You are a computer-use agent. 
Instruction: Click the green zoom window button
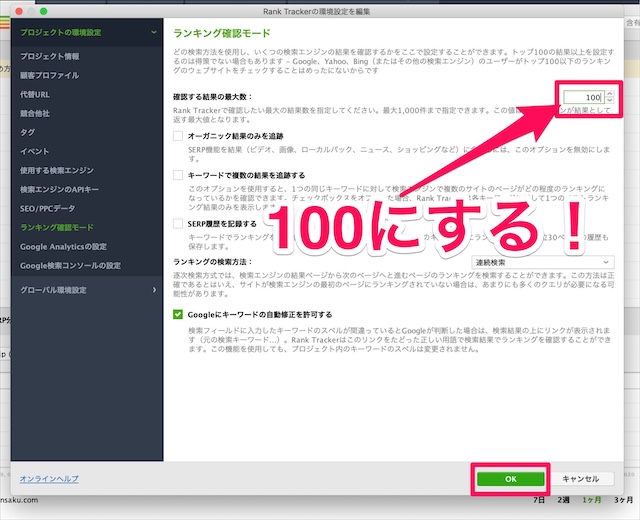43,11
